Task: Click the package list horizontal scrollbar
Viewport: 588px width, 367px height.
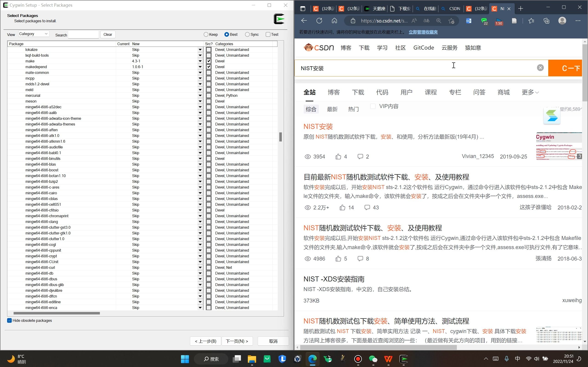Action: [x=57, y=313]
